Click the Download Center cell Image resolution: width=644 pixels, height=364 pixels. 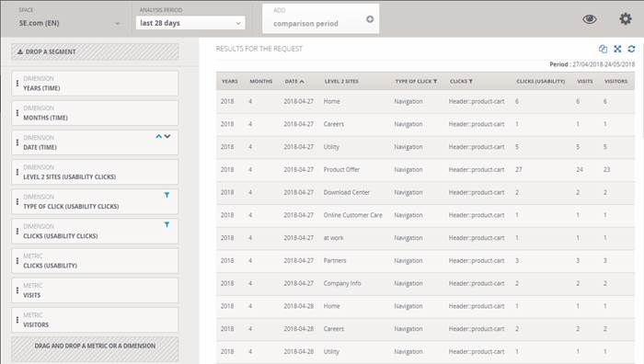(x=346, y=192)
